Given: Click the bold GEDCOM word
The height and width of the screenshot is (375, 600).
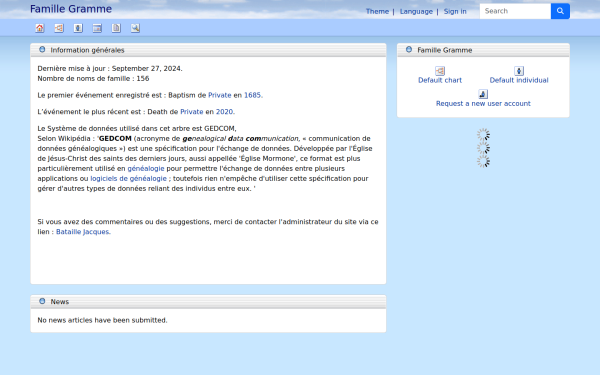Looking at the screenshot, I should (115, 139).
